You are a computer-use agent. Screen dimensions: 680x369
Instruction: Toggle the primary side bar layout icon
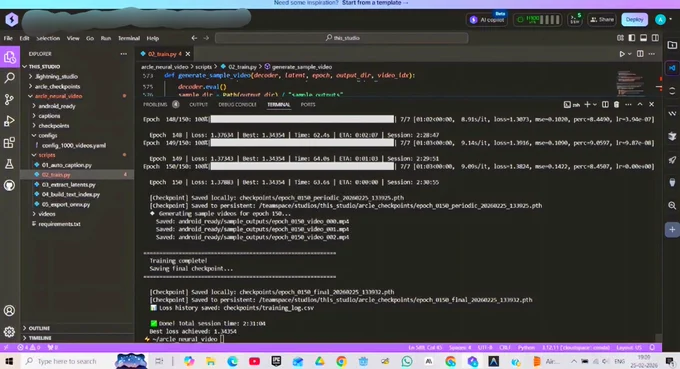click(x=632, y=38)
